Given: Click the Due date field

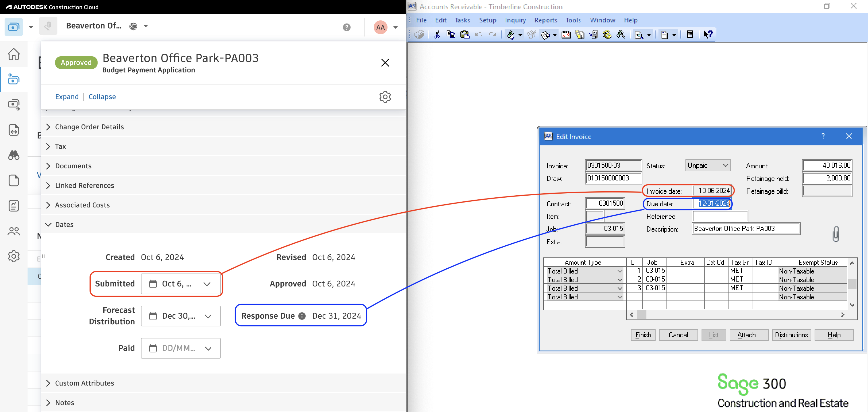Looking at the screenshot, I should point(712,203).
